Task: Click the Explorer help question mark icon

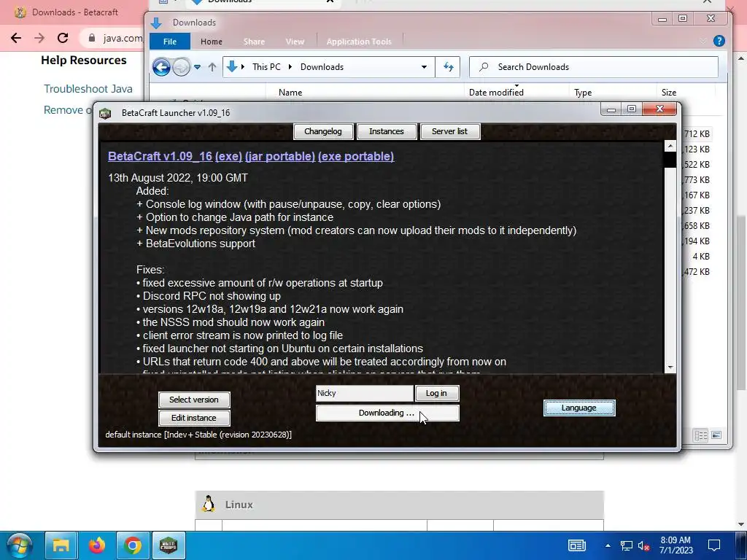Action: (719, 41)
